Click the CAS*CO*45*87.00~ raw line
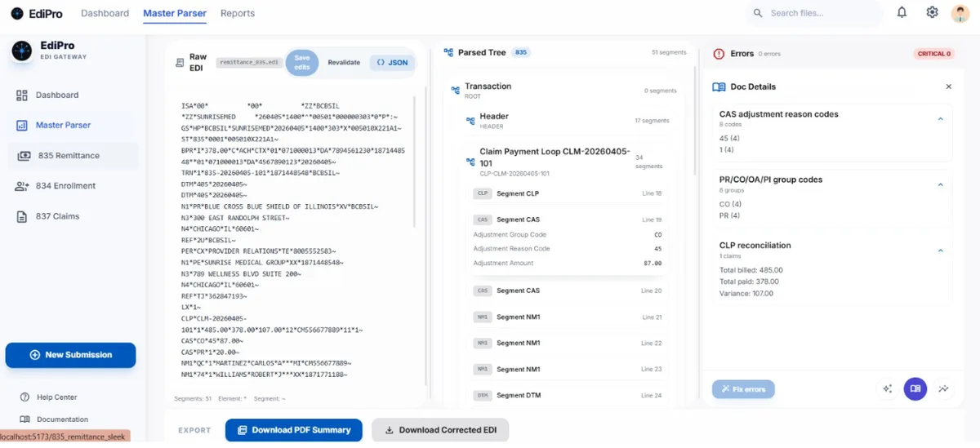The width and height of the screenshot is (980, 448). point(214,340)
